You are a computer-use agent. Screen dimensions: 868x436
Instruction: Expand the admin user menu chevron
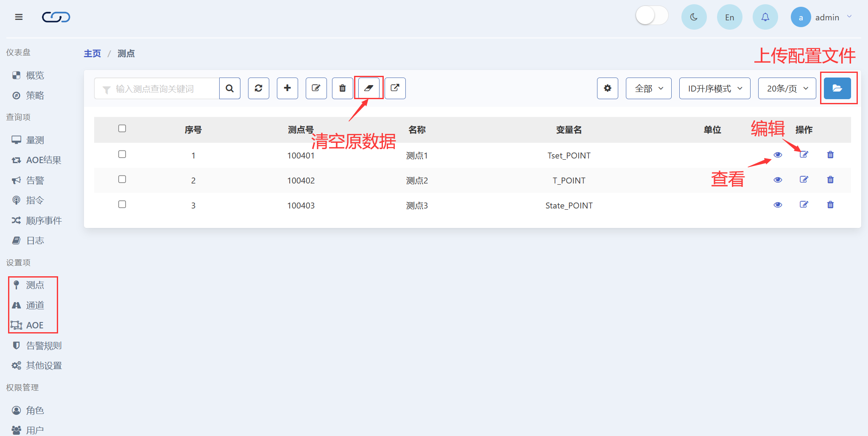pyautogui.click(x=849, y=17)
